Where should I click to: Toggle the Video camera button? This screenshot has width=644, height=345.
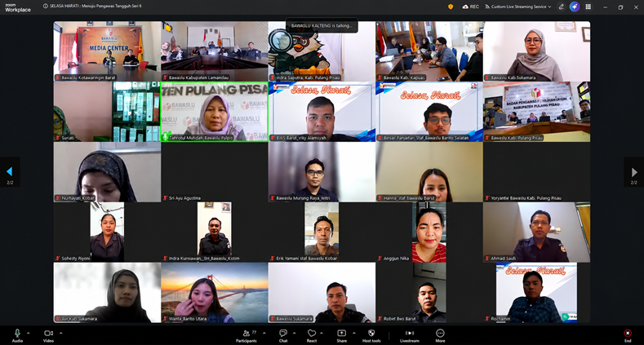pos(48,334)
